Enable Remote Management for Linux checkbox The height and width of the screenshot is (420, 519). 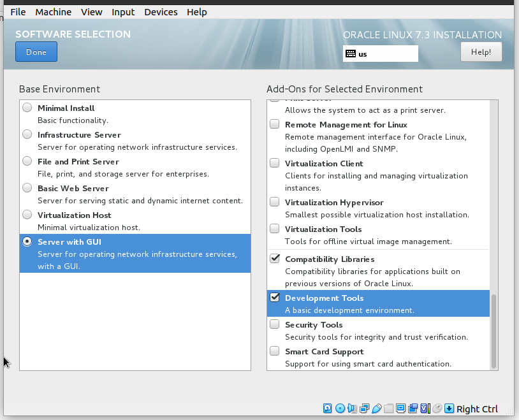tap(274, 124)
